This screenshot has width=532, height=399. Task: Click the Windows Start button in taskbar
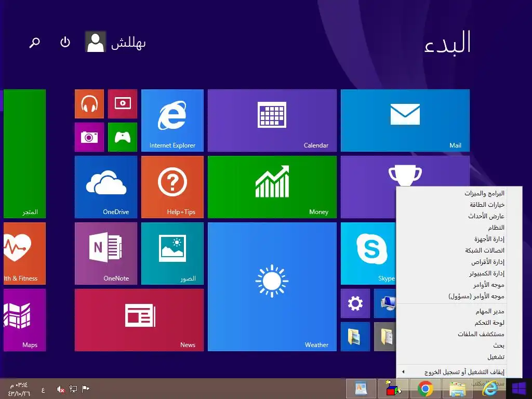tap(519, 389)
